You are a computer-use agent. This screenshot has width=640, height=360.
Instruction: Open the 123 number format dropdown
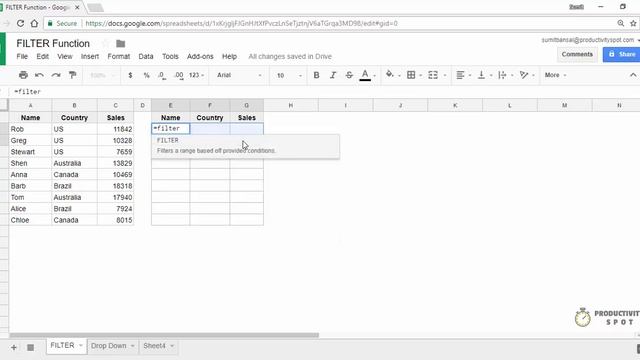tap(196, 75)
